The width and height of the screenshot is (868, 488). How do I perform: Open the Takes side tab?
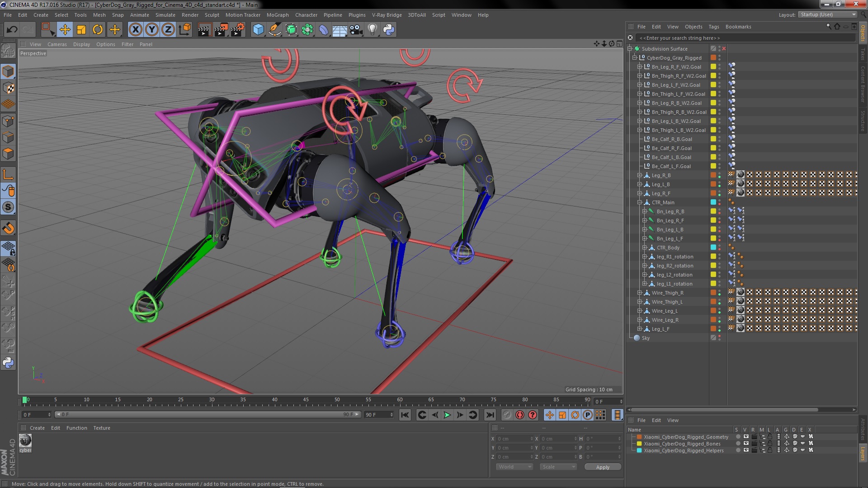click(863, 54)
